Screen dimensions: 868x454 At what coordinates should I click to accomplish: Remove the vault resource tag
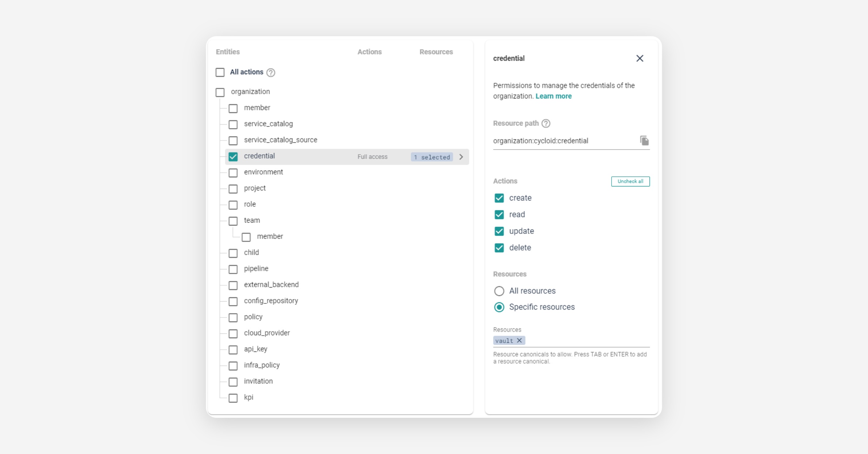pyautogui.click(x=519, y=340)
